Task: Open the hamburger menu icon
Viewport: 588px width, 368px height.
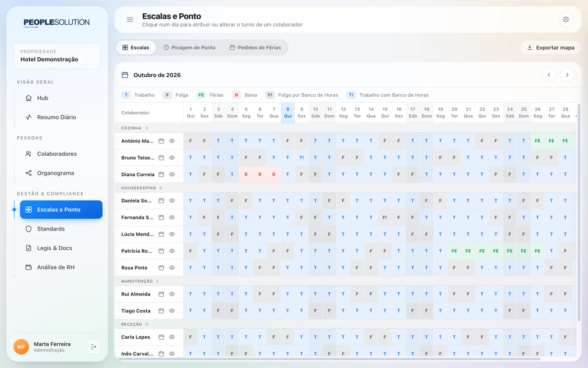Action: (130, 20)
